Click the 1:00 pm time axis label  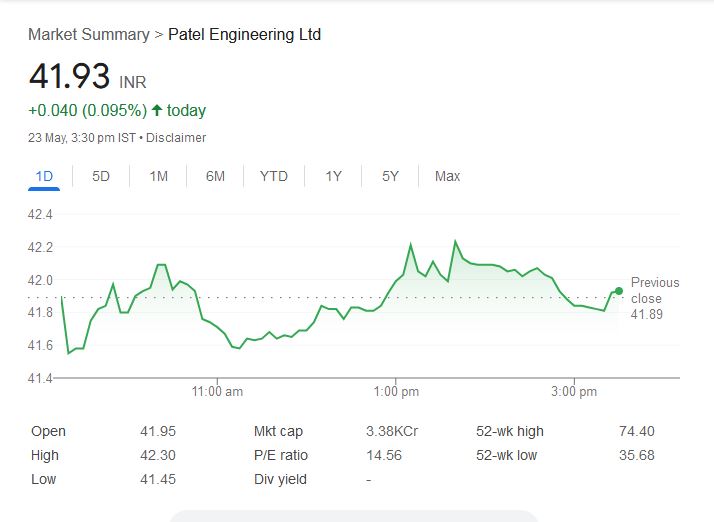point(396,392)
